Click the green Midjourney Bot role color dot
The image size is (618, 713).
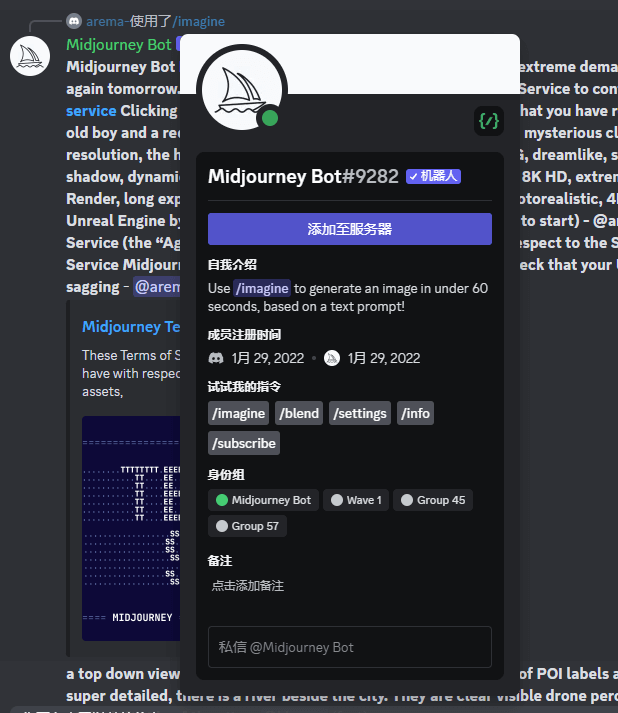coord(222,500)
